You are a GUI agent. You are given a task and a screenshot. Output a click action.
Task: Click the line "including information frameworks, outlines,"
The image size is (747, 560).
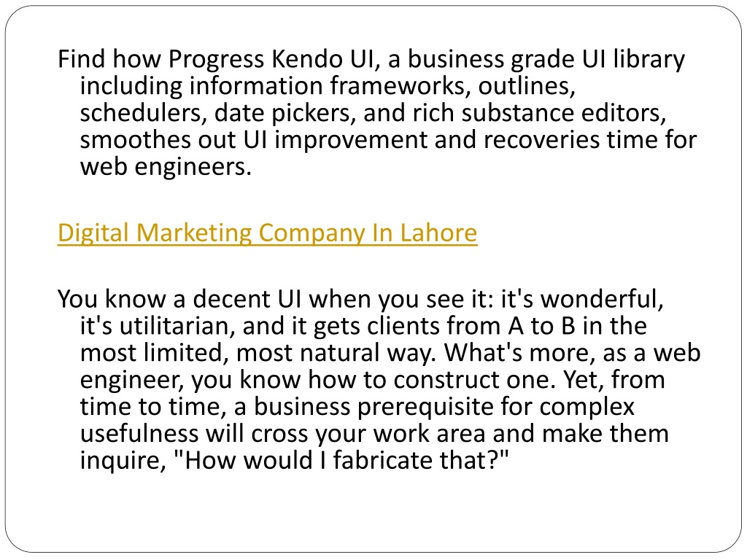click(328, 86)
